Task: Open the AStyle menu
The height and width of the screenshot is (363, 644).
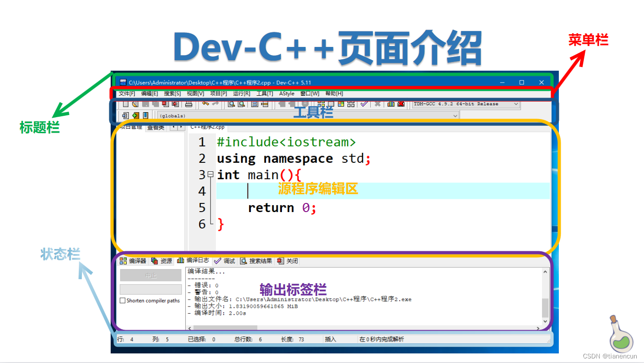Action: 287,93
